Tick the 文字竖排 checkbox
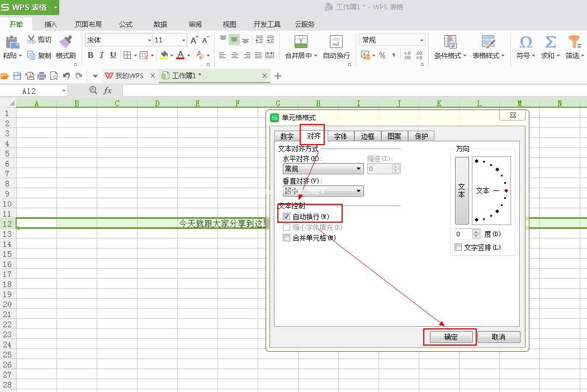 point(458,247)
